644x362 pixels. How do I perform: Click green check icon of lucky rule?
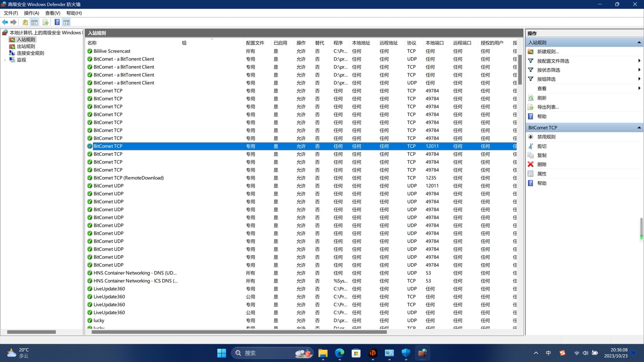click(x=90, y=320)
